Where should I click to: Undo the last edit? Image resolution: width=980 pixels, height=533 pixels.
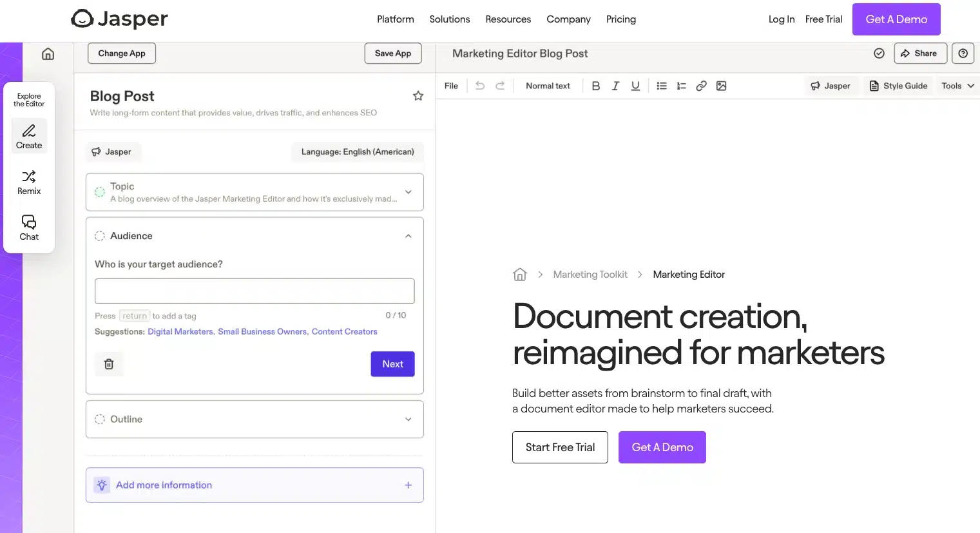(x=480, y=86)
